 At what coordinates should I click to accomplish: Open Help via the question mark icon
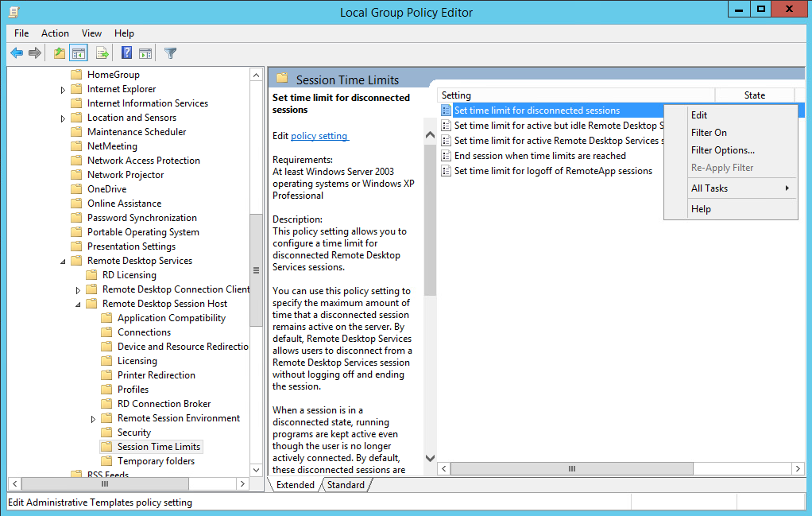[126, 52]
